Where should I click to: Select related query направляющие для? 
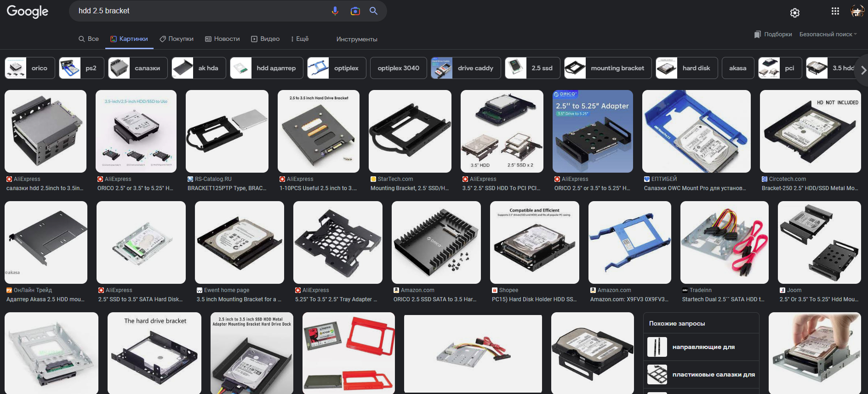(x=701, y=347)
